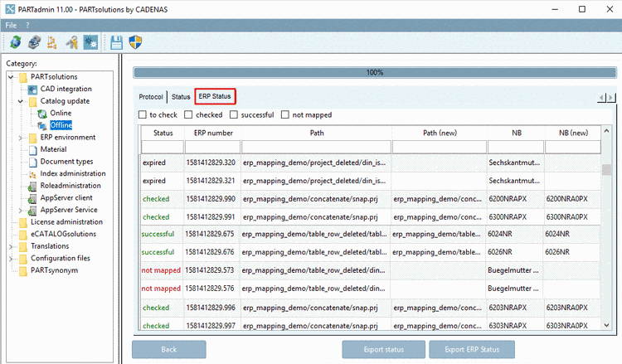Click the tab scroll left arrow
The height and width of the screenshot is (364, 622).
click(x=602, y=98)
